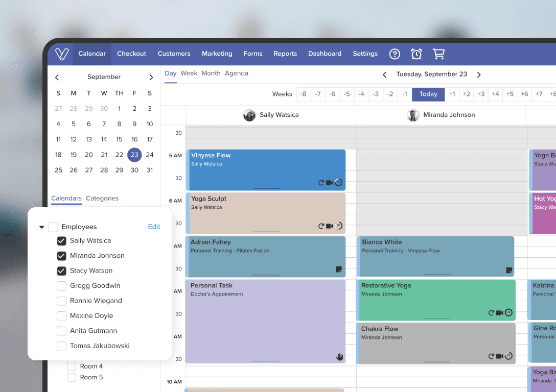Image resolution: width=556 pixels, height=392 pixels.
Task: Uncheck Sally Watsica calendar checkbox
Action: [x=61, y=241]
